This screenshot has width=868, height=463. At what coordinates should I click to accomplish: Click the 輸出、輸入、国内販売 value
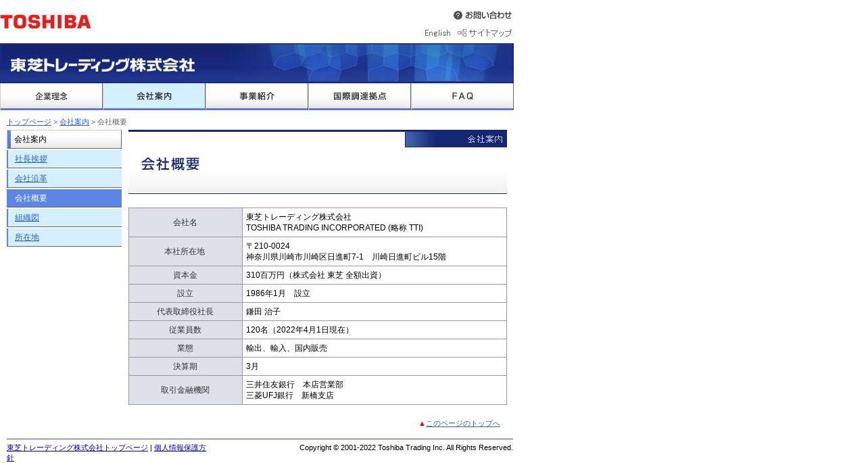(287, 348)
